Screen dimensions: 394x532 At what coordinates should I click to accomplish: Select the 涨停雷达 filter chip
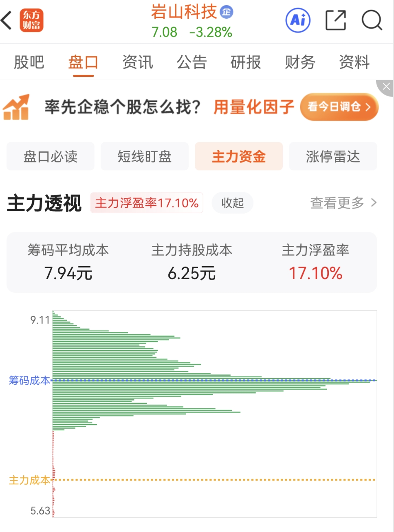coord(333,156)
